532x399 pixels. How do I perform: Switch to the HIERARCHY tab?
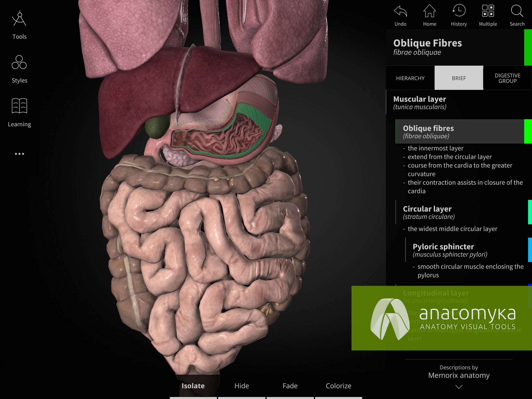tap(410, 78)
